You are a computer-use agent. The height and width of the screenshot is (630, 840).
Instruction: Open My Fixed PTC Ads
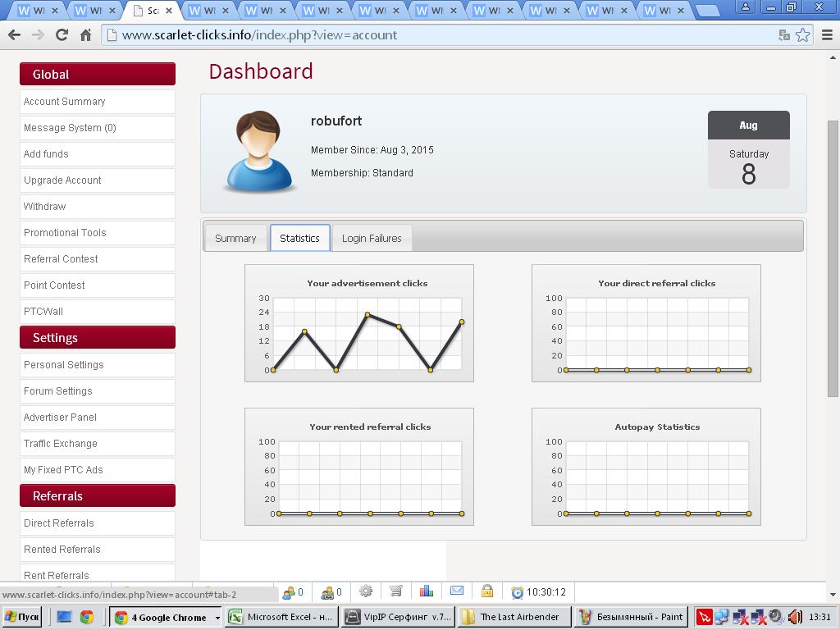click(98, 470)
